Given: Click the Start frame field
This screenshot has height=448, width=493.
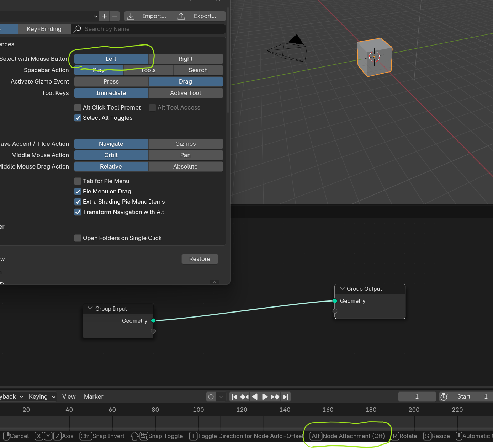Looking at the screenshot, I should tap(471, 396).
